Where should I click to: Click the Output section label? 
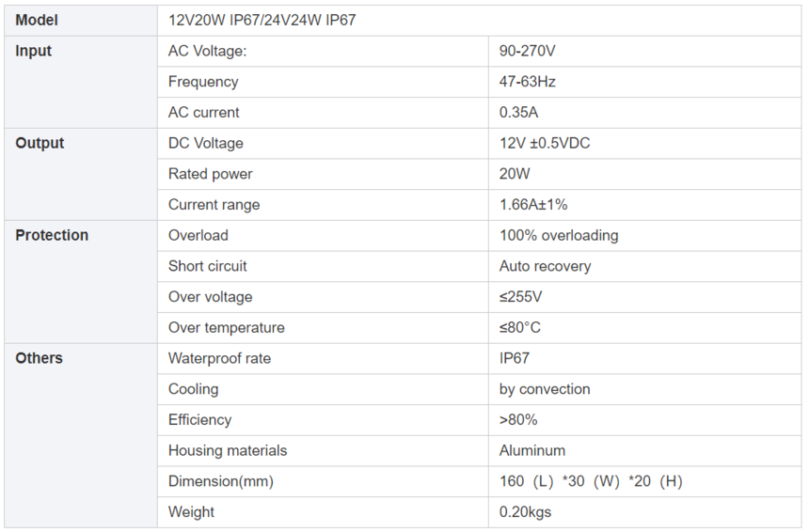(40, 143)
